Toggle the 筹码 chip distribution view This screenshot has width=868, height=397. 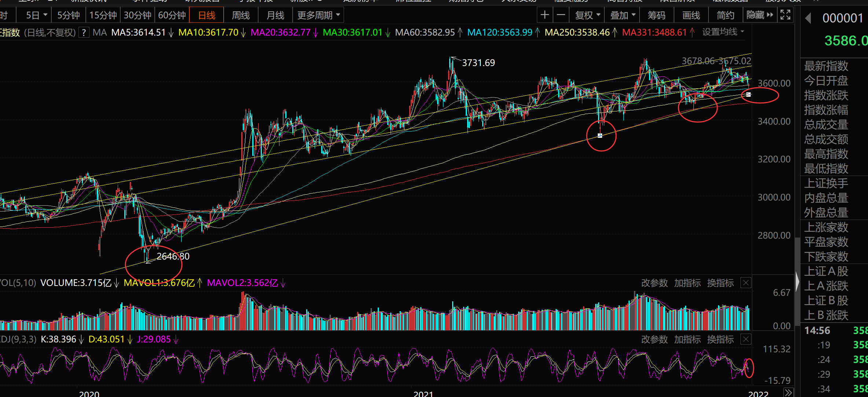(656, 15)
